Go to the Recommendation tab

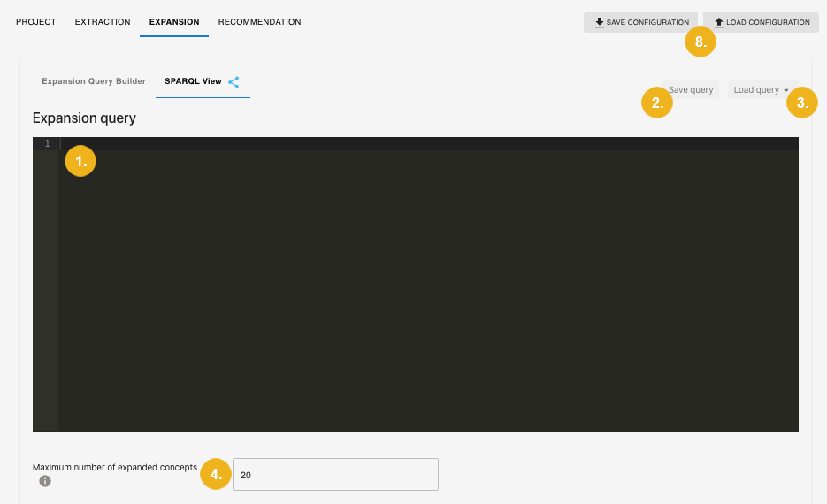tap(259, 22)
